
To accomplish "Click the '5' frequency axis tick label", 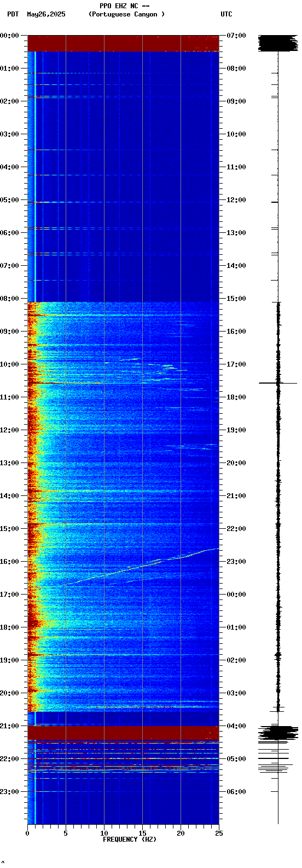I will [66, 833].
